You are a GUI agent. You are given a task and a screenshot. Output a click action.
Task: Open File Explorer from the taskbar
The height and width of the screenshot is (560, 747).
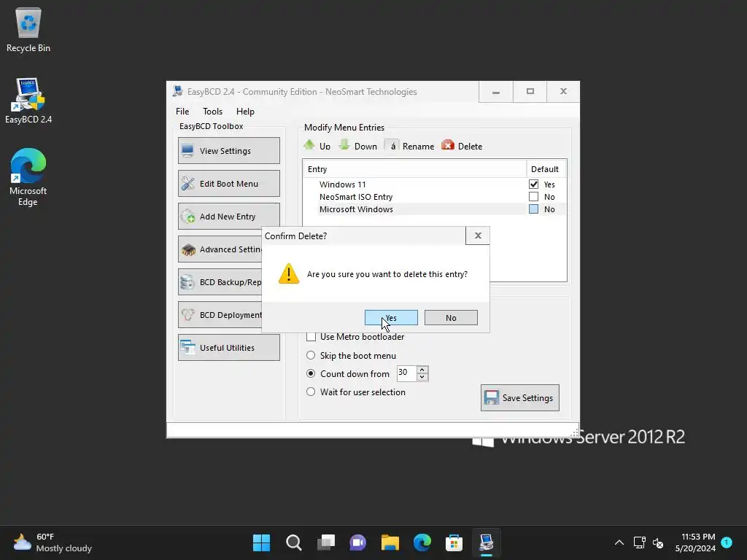pyautogui.click(x=390, y=542)
